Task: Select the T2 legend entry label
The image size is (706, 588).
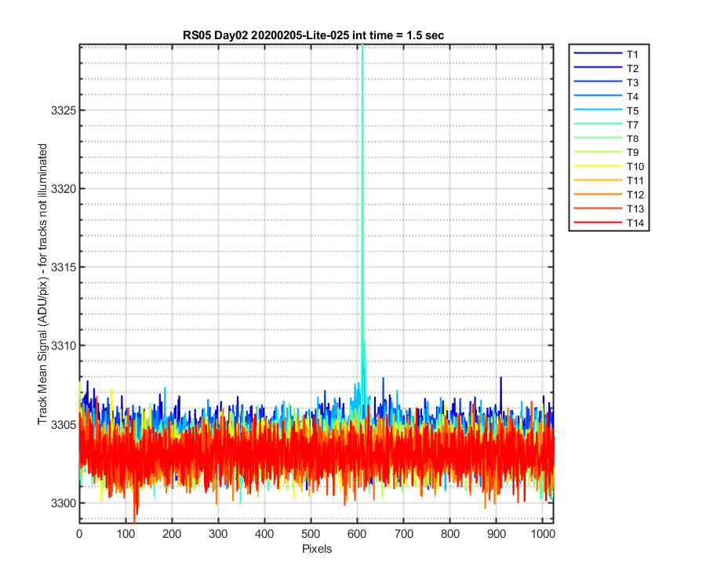Action: 632,69
